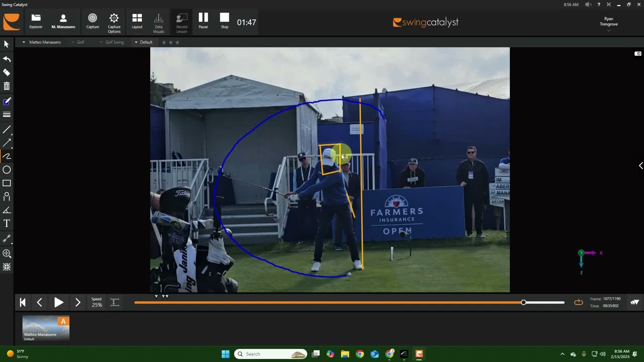Expand the Default view dropdown
Viewport: 644px width, 362px height.
143,42
